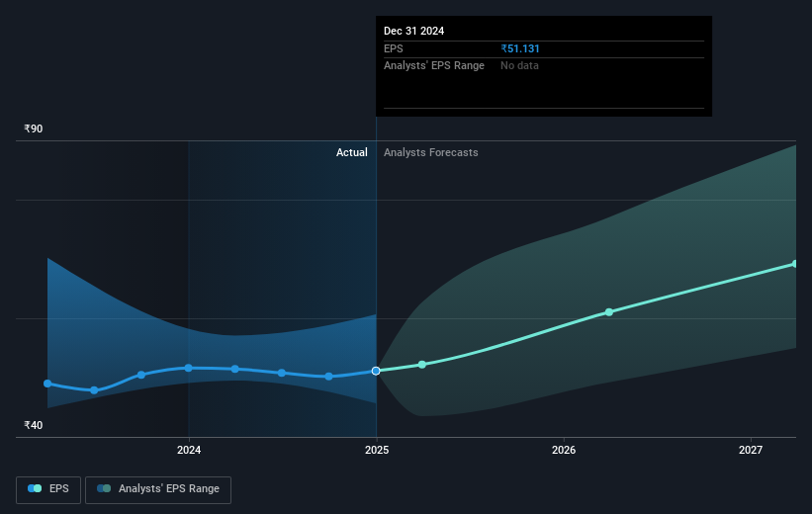Select the first forecast point after 2025

coord(422,365)
